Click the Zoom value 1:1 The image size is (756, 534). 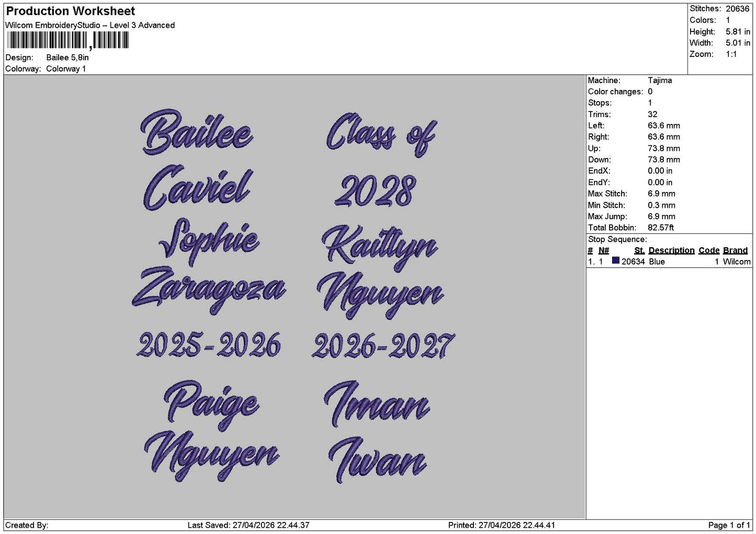tap(731, 54)
